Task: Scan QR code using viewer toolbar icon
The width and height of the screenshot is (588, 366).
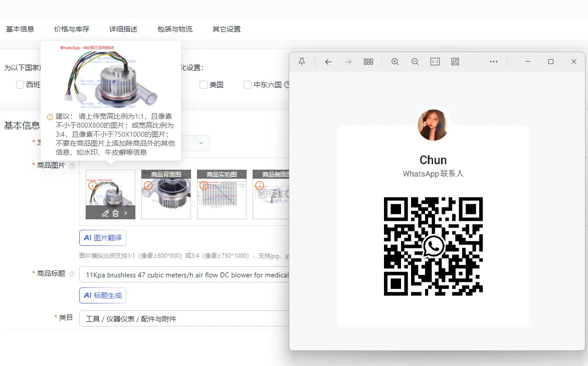Action: point(455,62)
